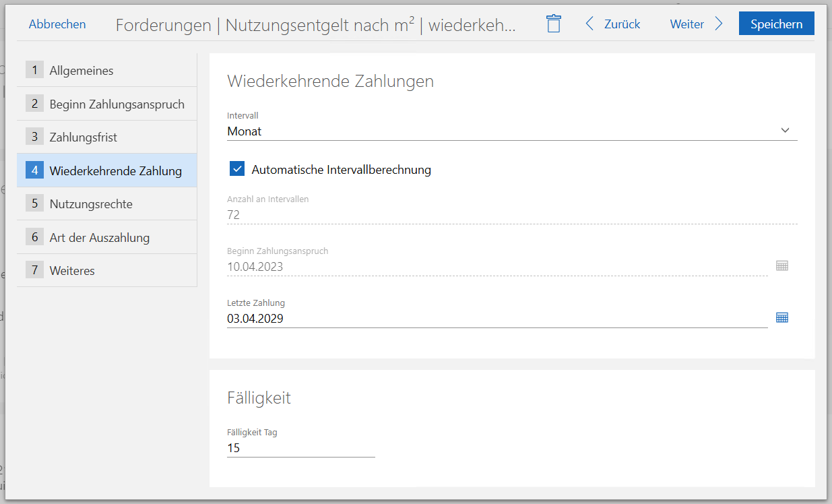Click the Fälligkeit Tag input field
832x504 pixels.
click(x=300, y=448)
